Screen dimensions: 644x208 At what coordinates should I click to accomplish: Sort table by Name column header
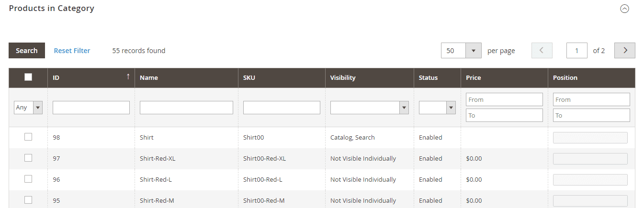(149, 77)
